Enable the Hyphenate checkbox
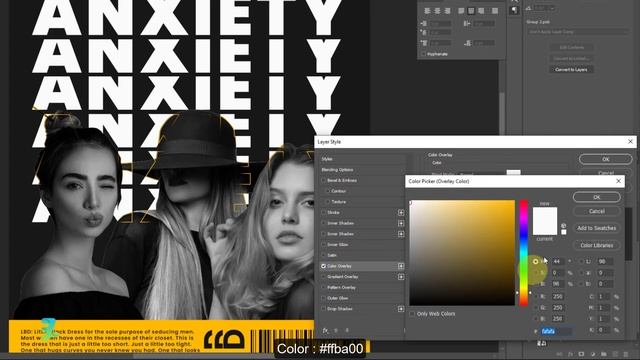 pyautogui.click(x=423, y=54)
